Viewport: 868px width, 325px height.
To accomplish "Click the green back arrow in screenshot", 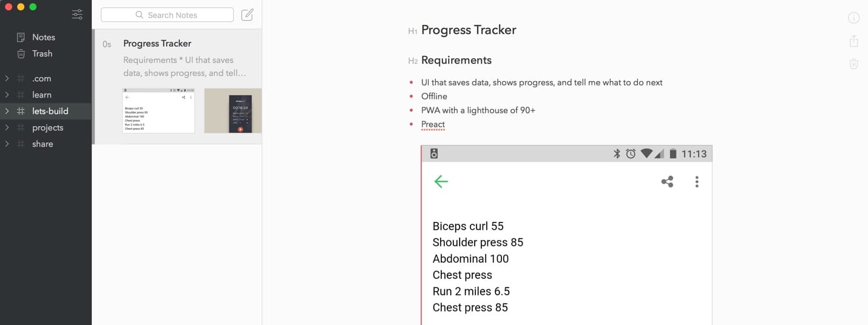I will [441, 181].
